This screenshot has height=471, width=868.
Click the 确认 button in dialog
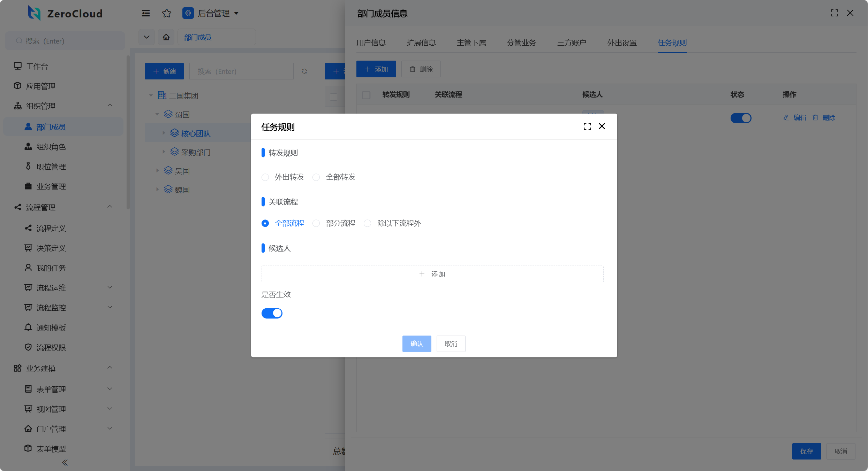coord(416,344)
